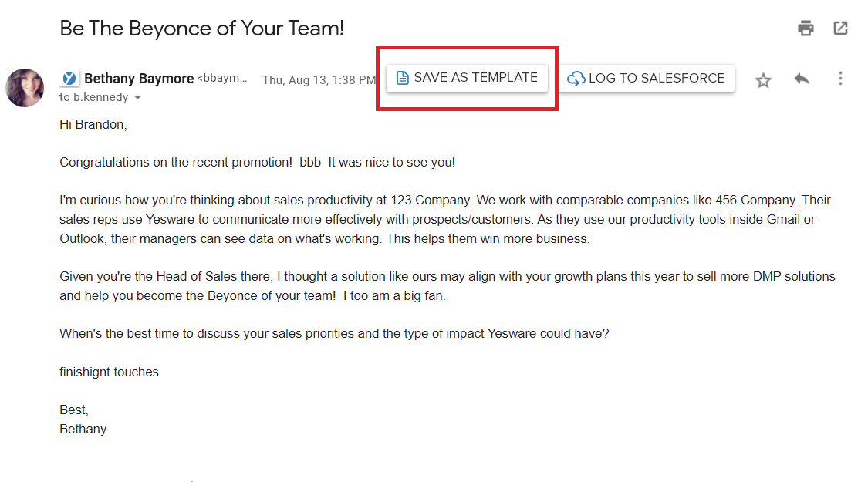The height and width of the screenshot is (482, 868).
Task: Click the "Bethany" signature at the bottom
Action: pyautogui.click(x=83, y=429)
